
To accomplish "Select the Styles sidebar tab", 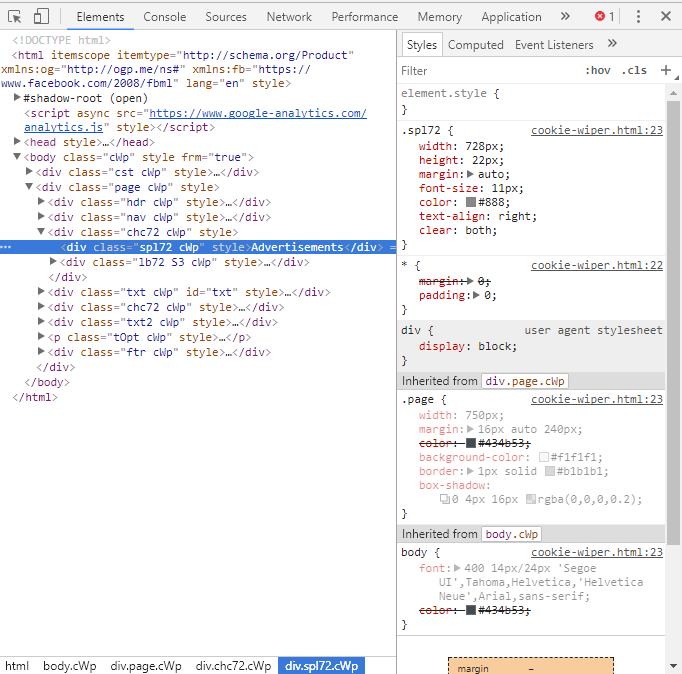I will tap(421, 45).
